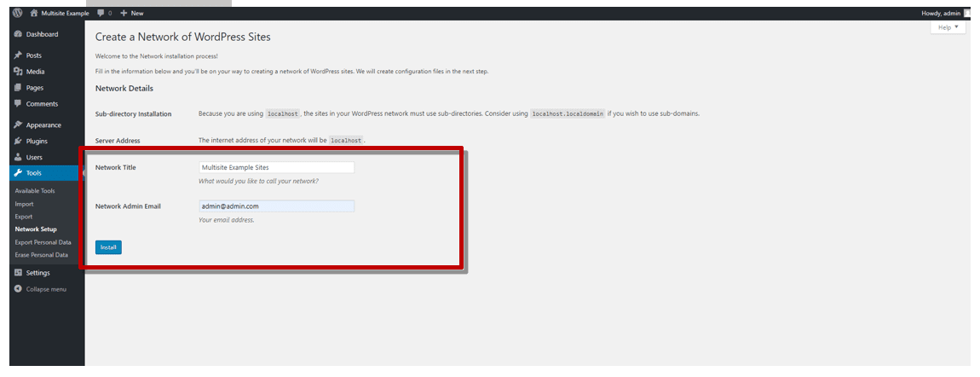Select Available Tools submenu item
Viewport: 980px width, 377px height.
tap(35, 191)
